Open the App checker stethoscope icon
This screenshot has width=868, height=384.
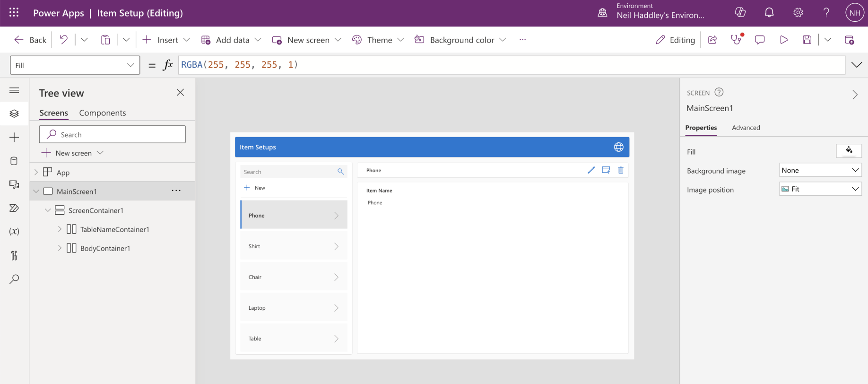736,40
